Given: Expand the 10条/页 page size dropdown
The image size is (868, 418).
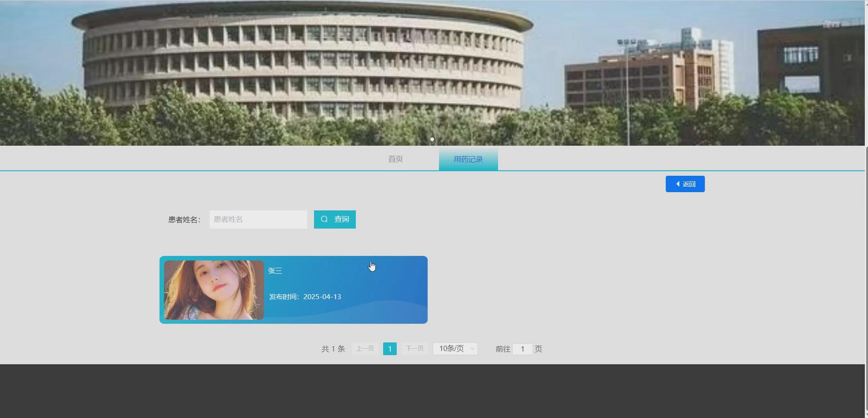Looking at the screenshot, I should click(455, 348).
